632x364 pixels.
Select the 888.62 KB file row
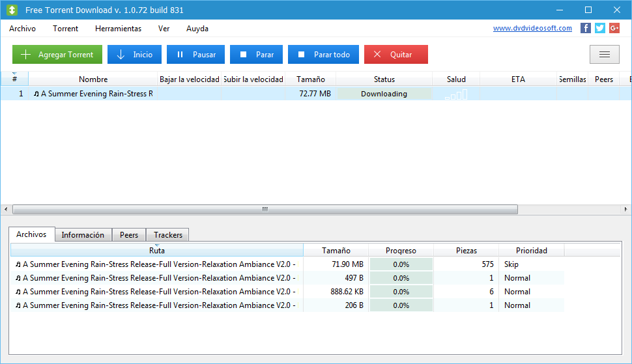287,292
